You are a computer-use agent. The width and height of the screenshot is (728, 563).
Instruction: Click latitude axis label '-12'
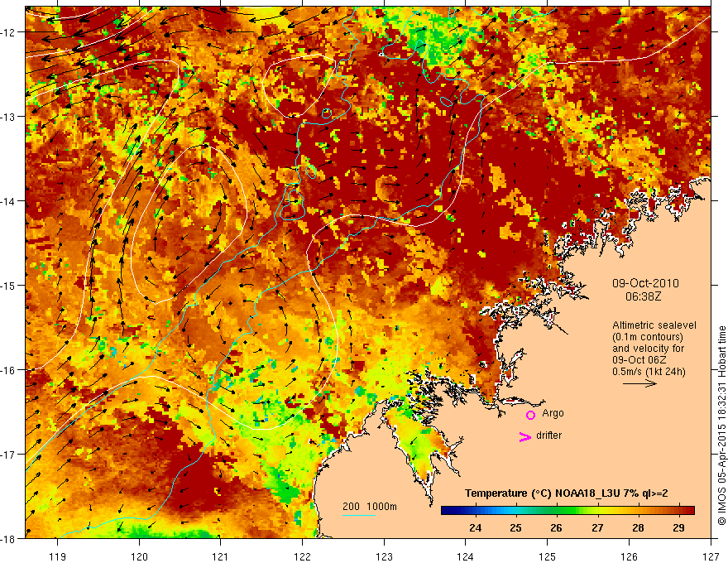9,32
